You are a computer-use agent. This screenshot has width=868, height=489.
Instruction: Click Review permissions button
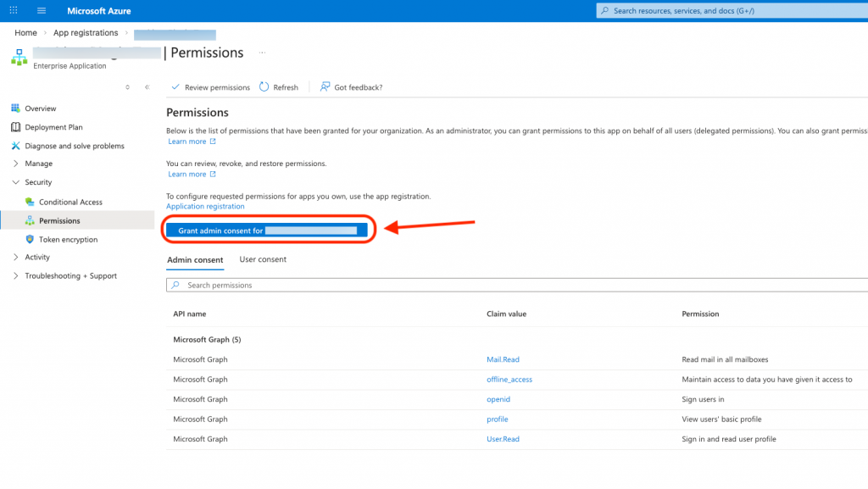[211, 87]
